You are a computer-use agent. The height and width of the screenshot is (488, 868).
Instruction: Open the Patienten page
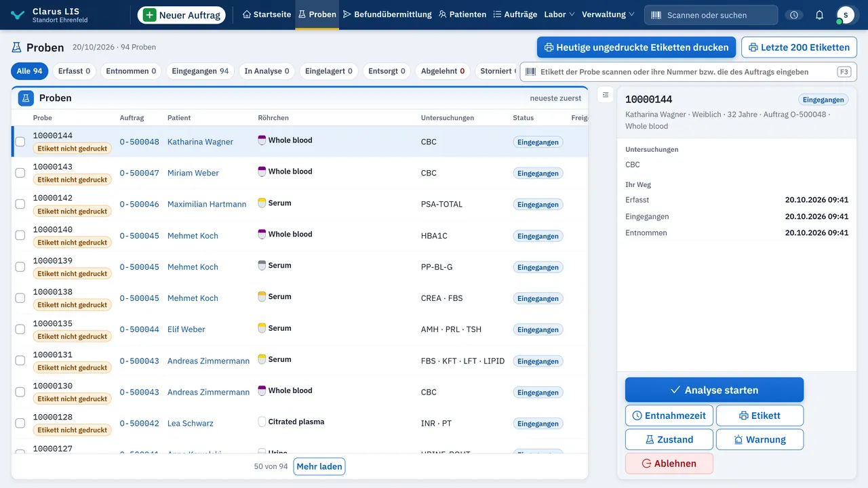tap(462, 14)
